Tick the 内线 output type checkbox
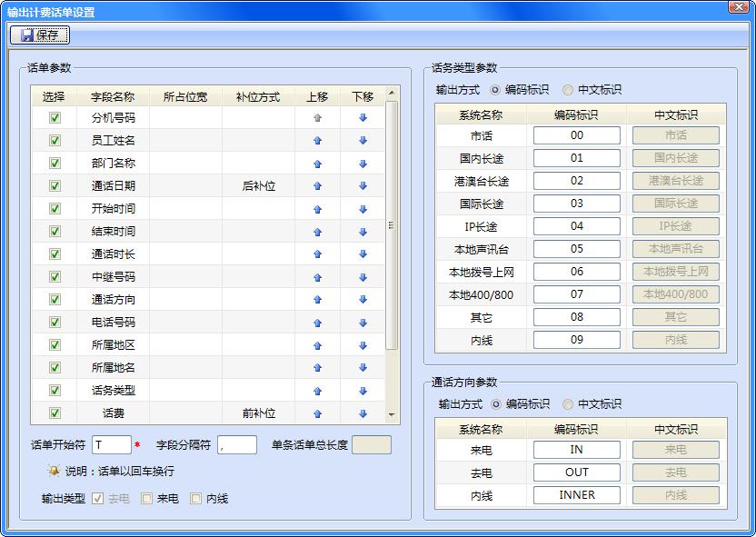Screen dimensions: 756x537 pos(195,498)
